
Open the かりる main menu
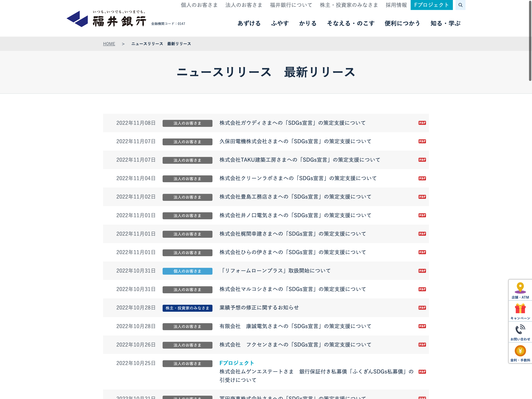tap(308, 23)
